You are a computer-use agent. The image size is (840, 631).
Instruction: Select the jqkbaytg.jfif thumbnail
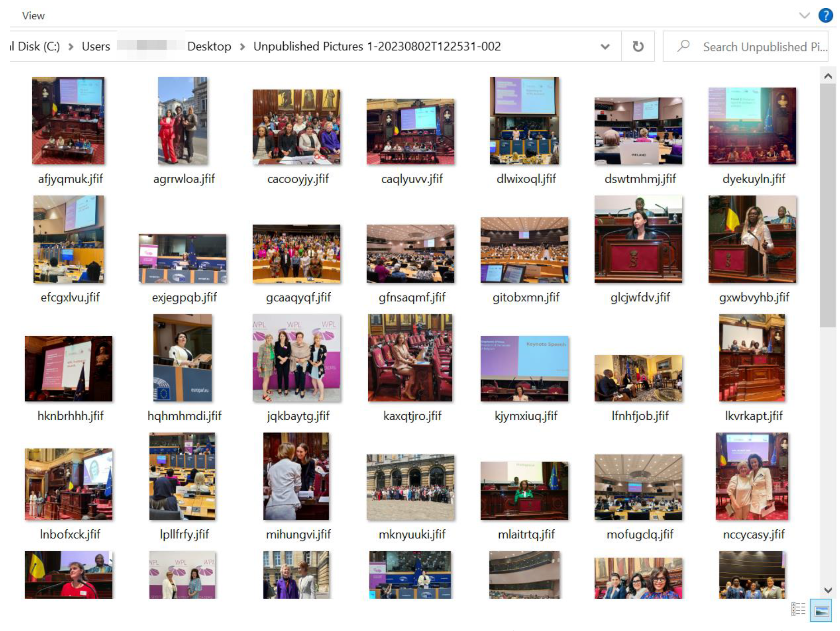(297, 358)
